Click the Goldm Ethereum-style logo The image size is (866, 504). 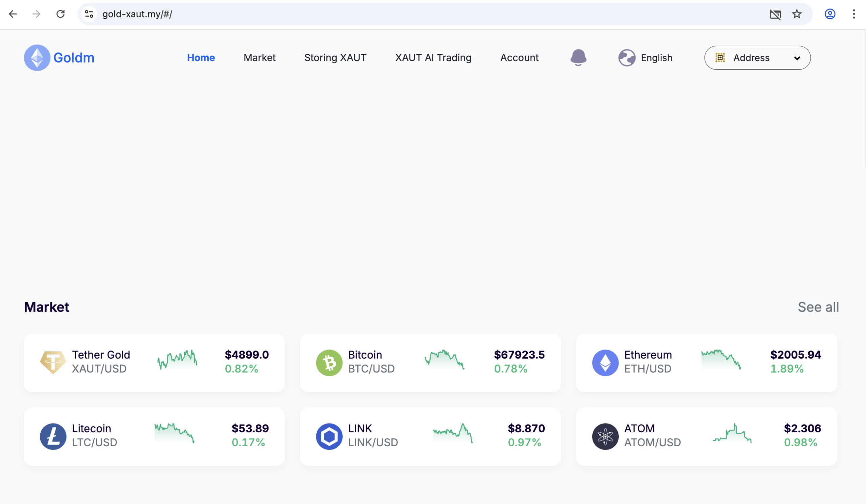click(x=37, y=58)
